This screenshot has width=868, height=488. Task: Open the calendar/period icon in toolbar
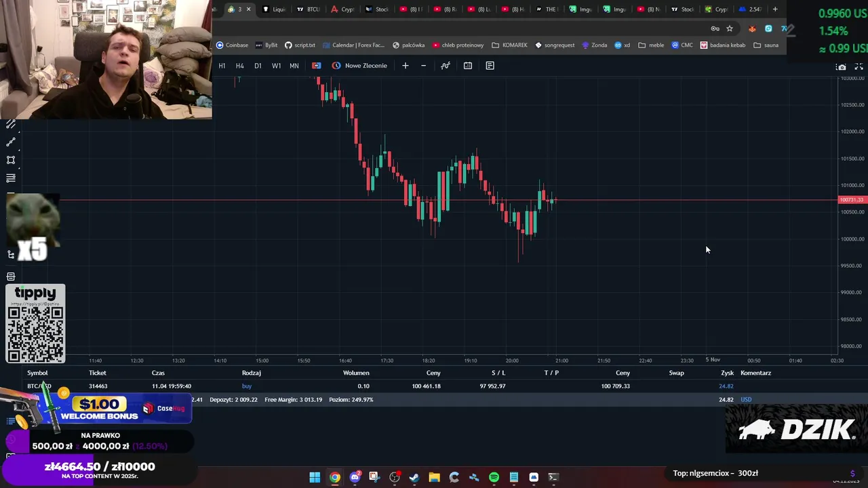click(x=468, y=66)
